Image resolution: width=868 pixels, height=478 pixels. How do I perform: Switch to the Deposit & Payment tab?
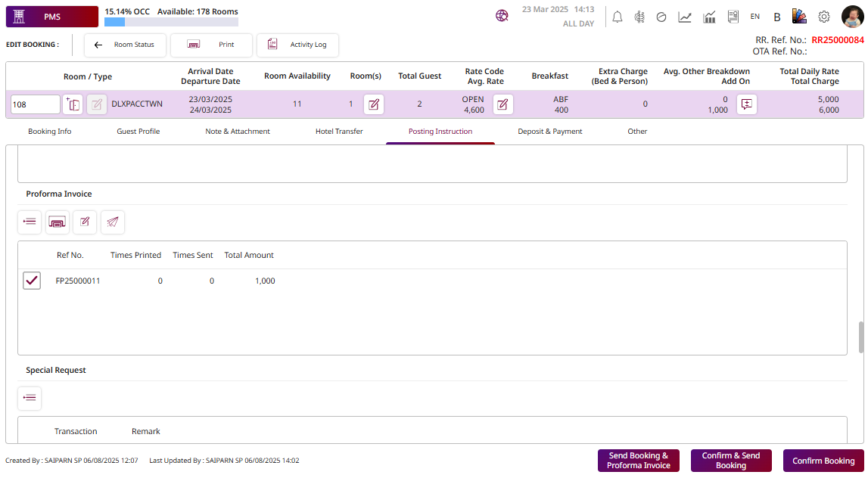tap(549, 132)
